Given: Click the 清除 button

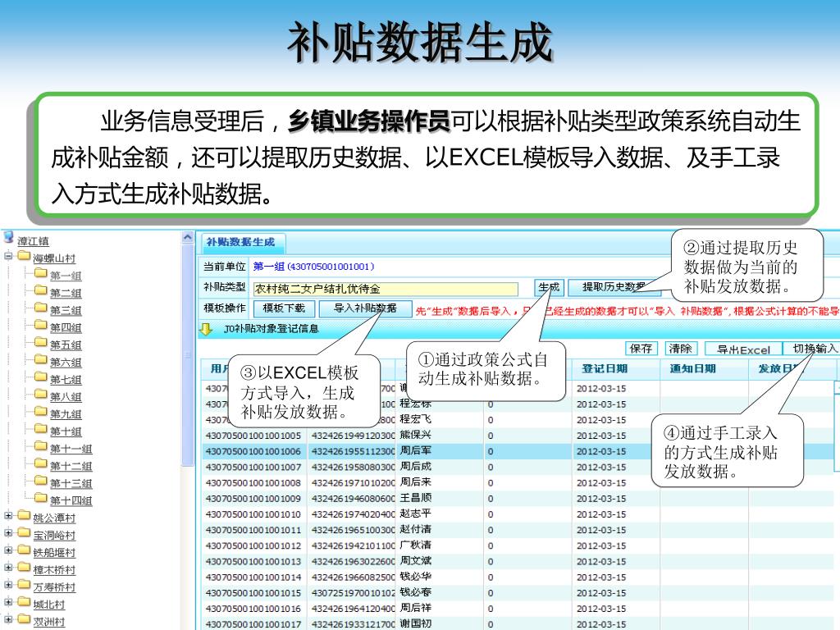Looking at the screenshot, I should click(680, 349).
